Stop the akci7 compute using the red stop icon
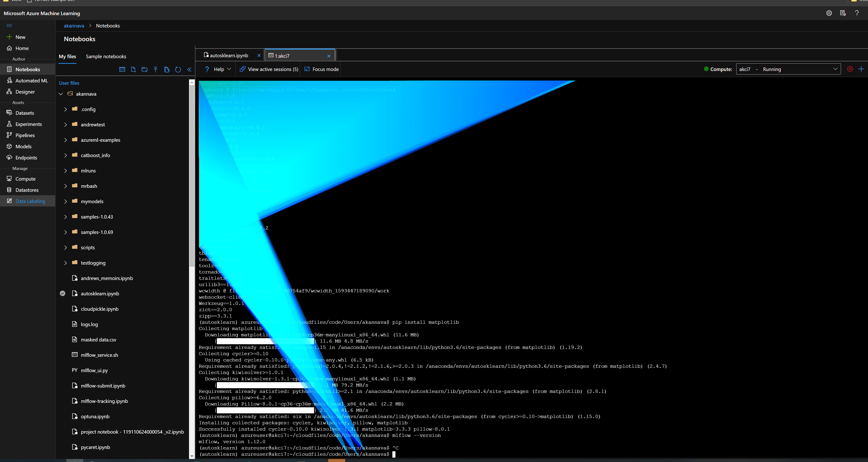The height and width of the screenshot is (462, 868). [x=850, y=69]
